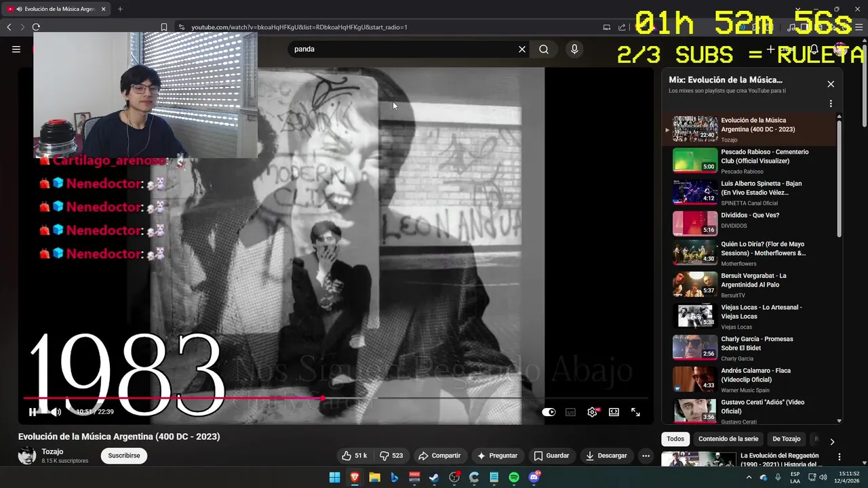The width and height of the screenshot is (868, 488).
Task: Toggle the autoplay switch in player
Action: coord(549,412)
